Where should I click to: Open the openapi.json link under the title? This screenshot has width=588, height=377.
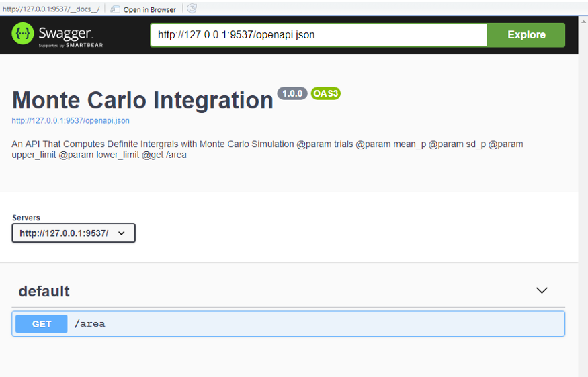[x=71, y=121]
